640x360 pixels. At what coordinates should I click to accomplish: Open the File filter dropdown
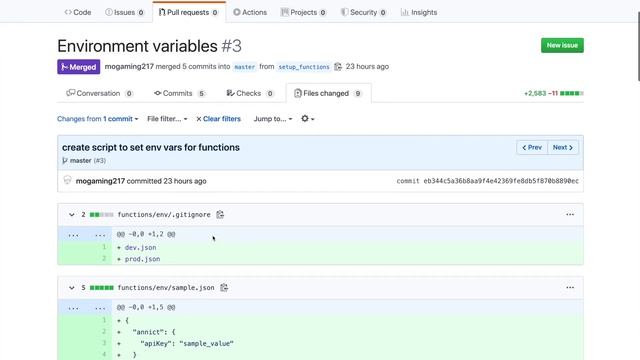click(x=167, y=119)
